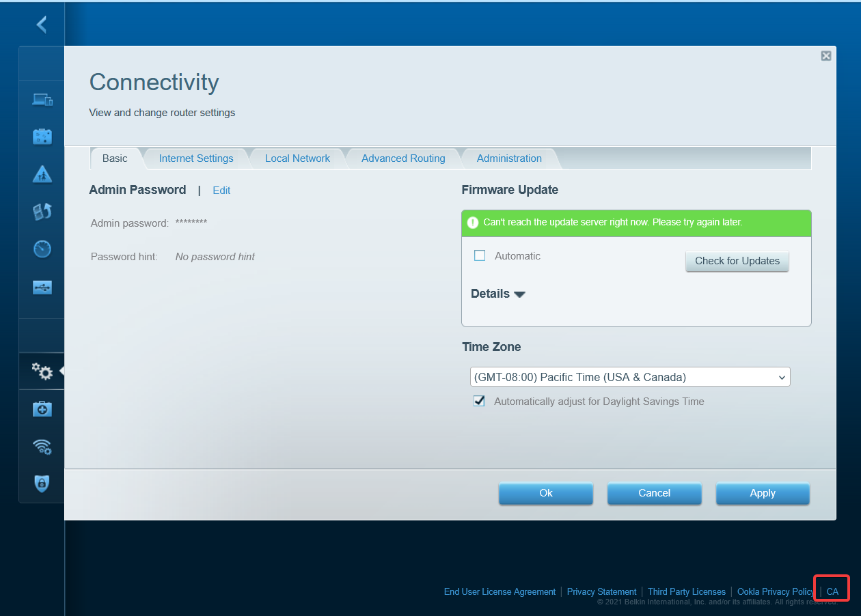Enable Automatic firmware update checkbox

coord(480,255)
